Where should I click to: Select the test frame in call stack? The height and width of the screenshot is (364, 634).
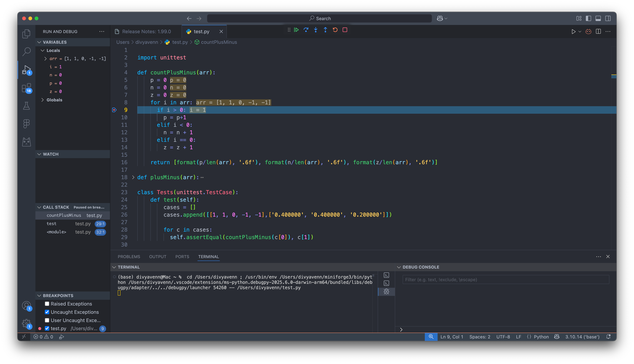point(51,224)
